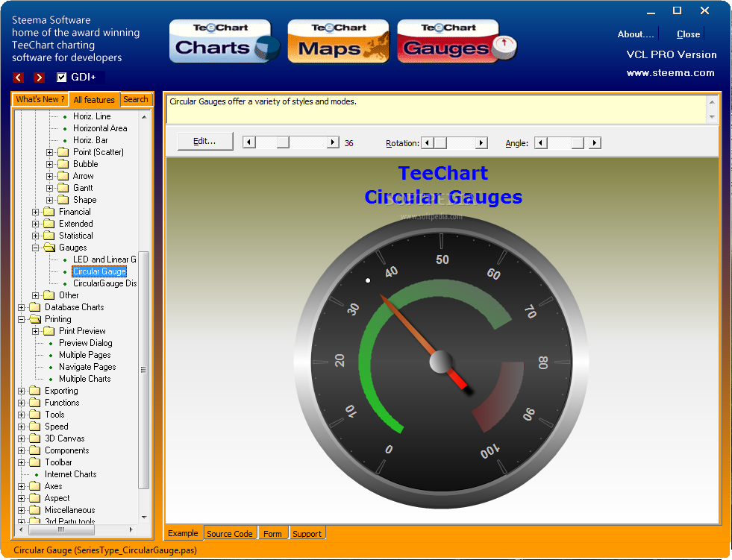This screenshot has width=732, height=560.
Task: Click the Tools folder icon
Action: pos(35,415)
